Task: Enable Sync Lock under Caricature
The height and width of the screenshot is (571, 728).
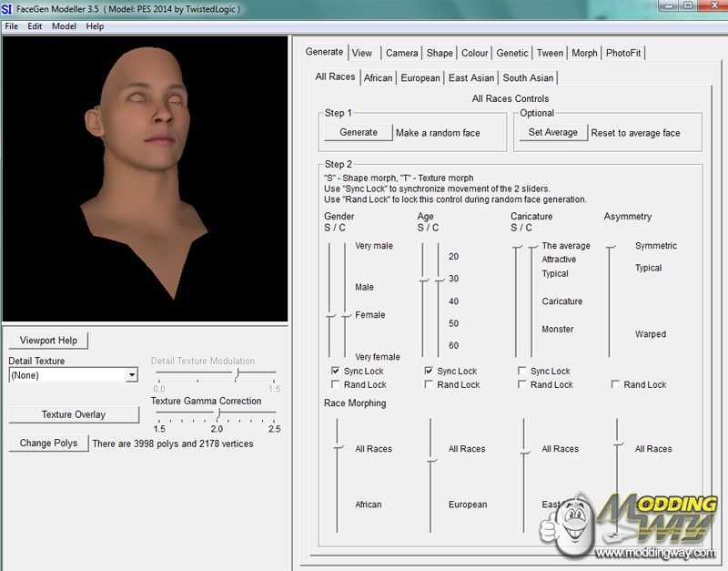Action: point(522,372)
